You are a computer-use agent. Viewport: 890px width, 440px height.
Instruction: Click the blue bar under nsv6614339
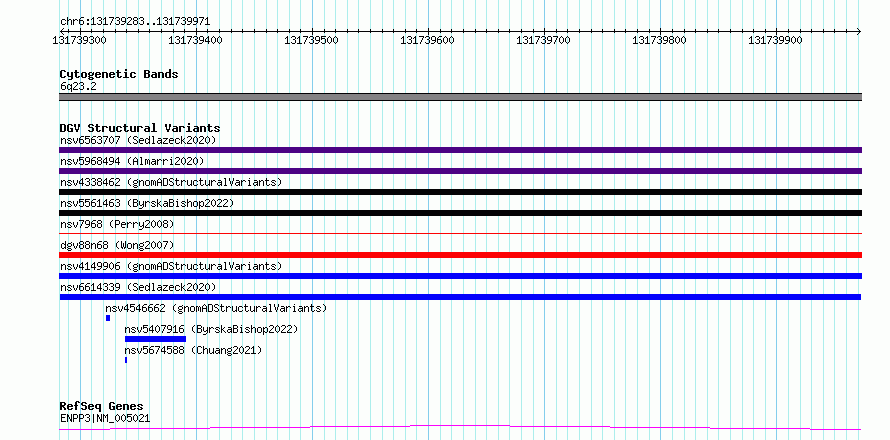tap(460, 297)
